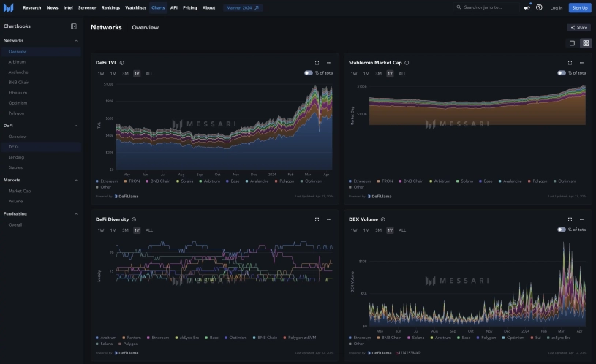Open the announcements megaphone icon

pos(527,7)
